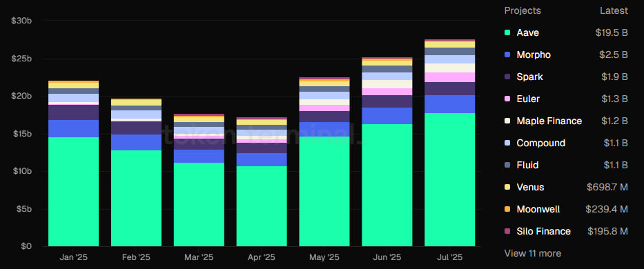
Task: Click the $15b y-axis label
Action: click(x=21, y=134)
